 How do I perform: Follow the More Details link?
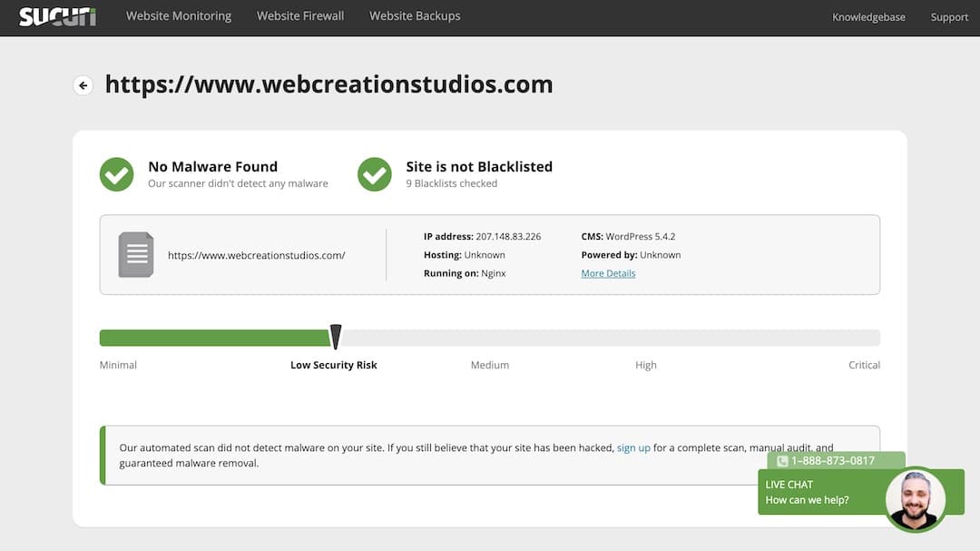[608, 273]
